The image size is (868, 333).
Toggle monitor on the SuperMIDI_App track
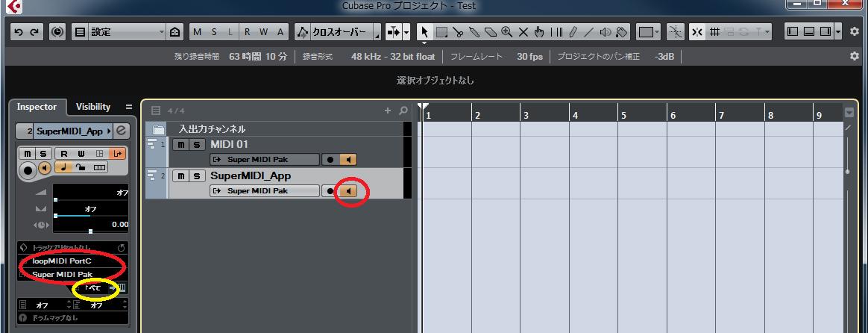point(348,190)
